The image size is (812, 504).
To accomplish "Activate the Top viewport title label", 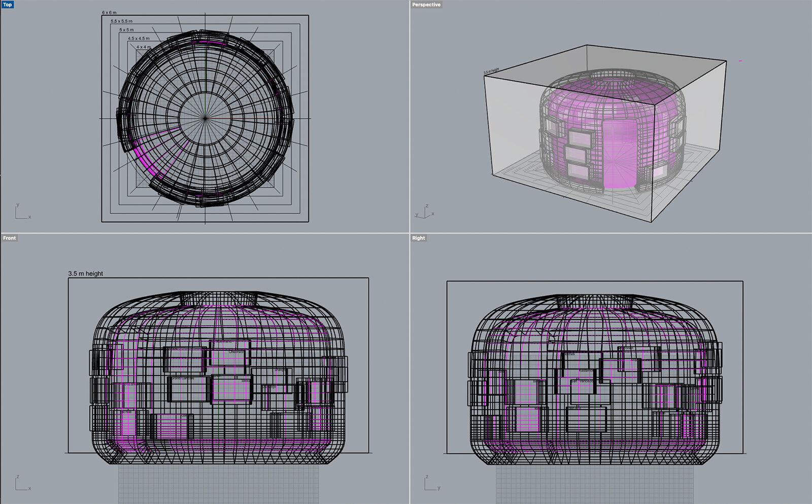I will [x=8, y=5].
